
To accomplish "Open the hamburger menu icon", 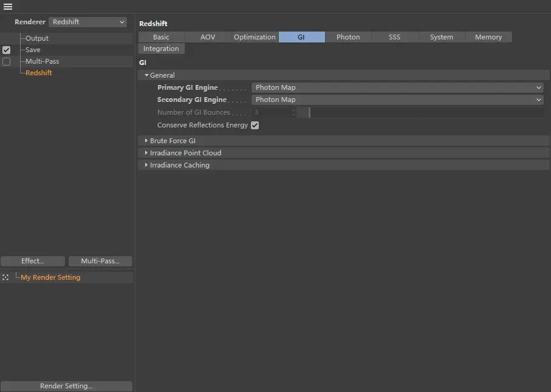I will pyautogui.click(x=8, y=7).
